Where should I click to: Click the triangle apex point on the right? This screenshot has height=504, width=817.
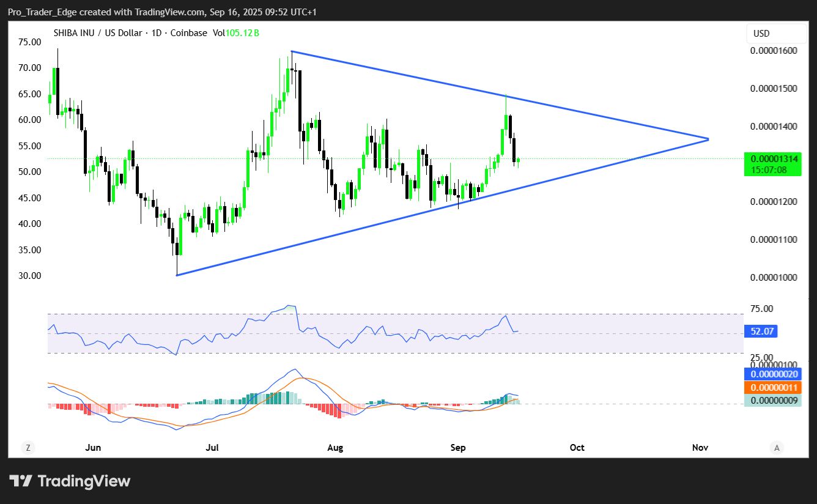click(x=708, y=139)
